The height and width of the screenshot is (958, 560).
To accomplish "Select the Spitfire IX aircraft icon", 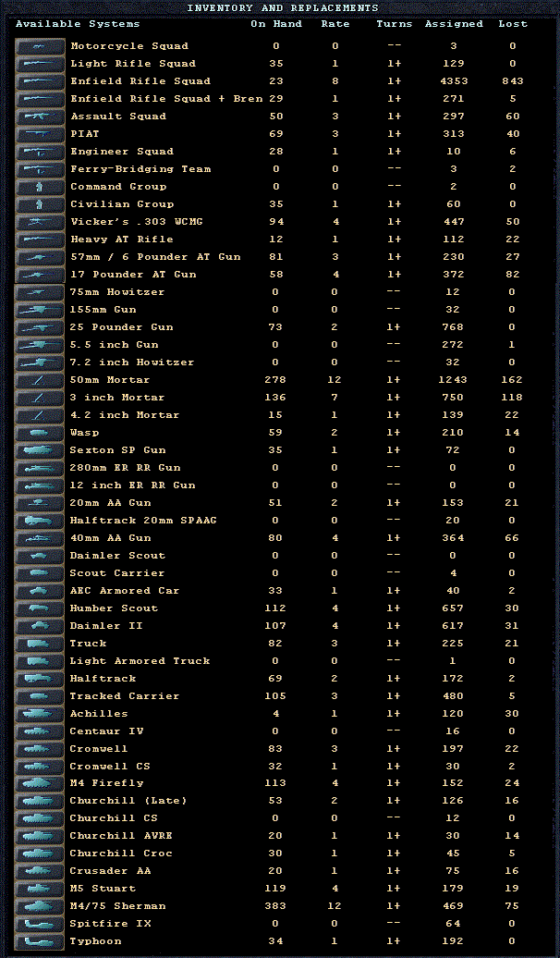I will (40, 925).
